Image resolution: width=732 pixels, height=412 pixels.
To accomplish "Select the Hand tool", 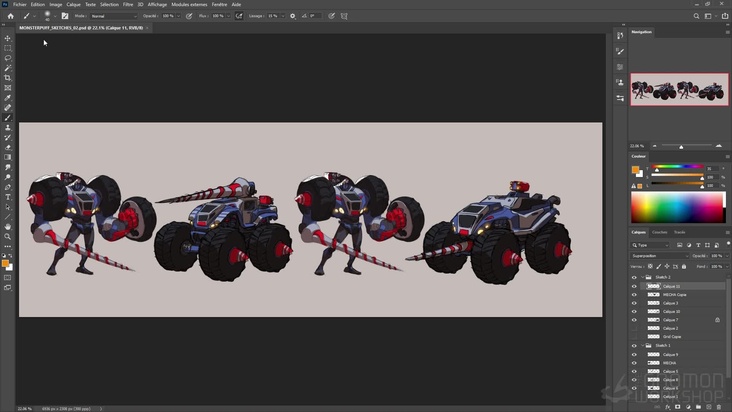I will [7, 227].
